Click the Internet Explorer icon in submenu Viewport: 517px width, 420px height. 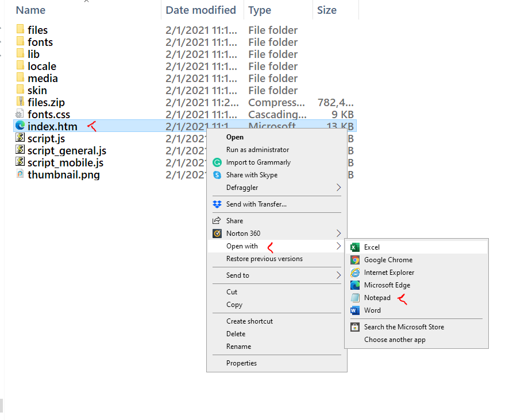point(355,273)
